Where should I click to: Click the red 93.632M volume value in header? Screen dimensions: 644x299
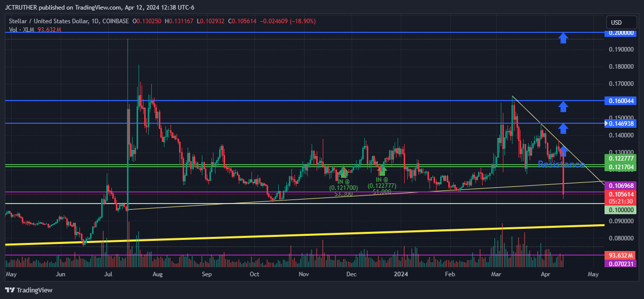[50, 30]
